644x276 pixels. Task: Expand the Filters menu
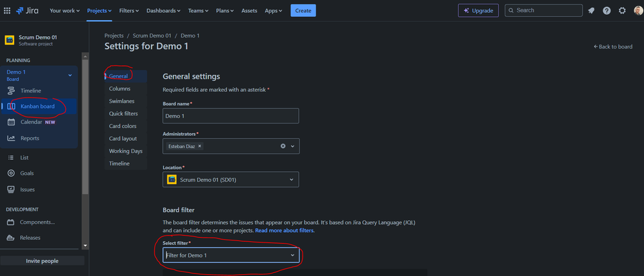tap(129, 11)
